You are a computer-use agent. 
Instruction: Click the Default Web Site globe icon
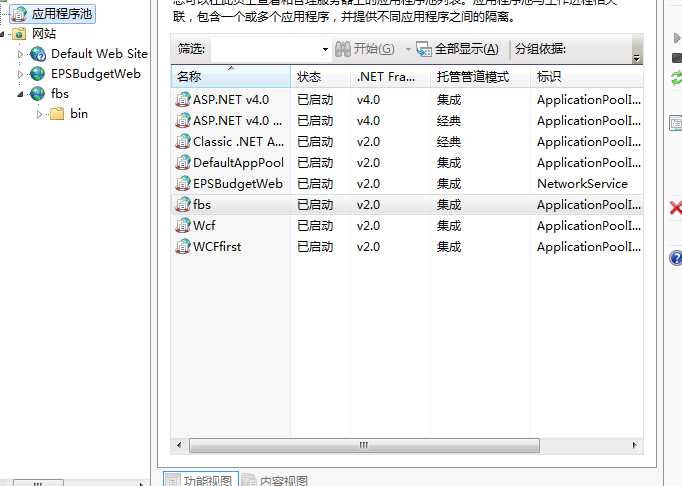(38, 54)
